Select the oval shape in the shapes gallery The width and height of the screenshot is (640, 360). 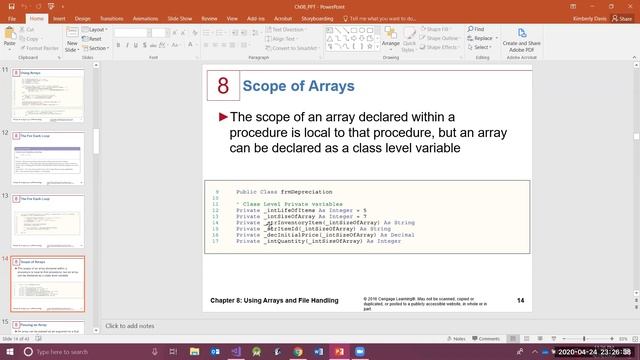[362, 30]
